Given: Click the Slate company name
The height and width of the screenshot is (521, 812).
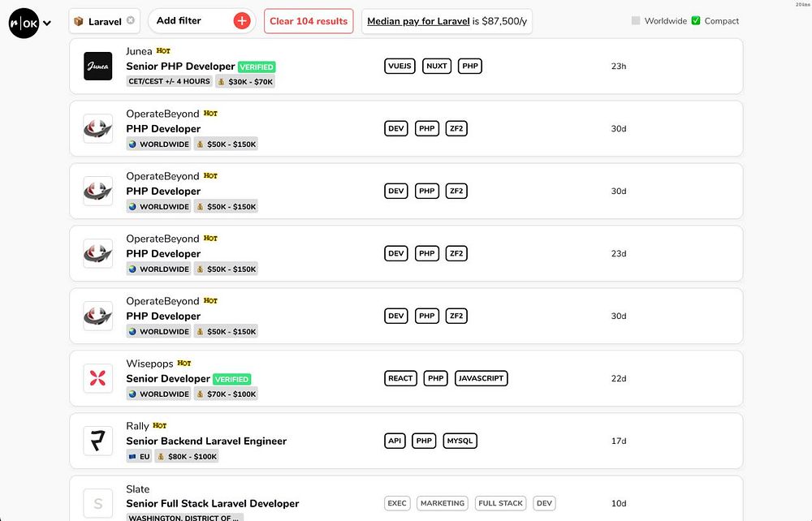Looking at the screenshot, I should coord(138,489).
